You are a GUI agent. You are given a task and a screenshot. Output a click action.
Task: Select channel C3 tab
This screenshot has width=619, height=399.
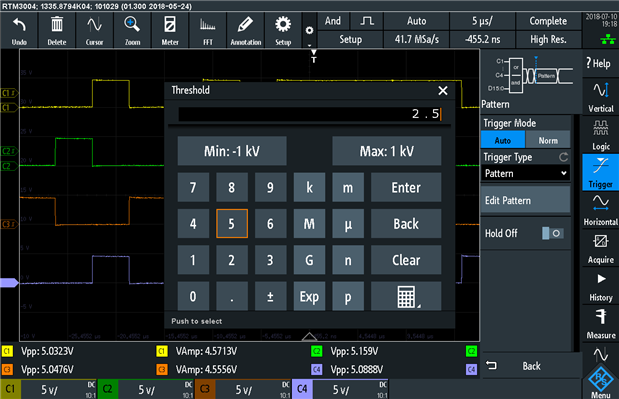[x=243, y=390]
